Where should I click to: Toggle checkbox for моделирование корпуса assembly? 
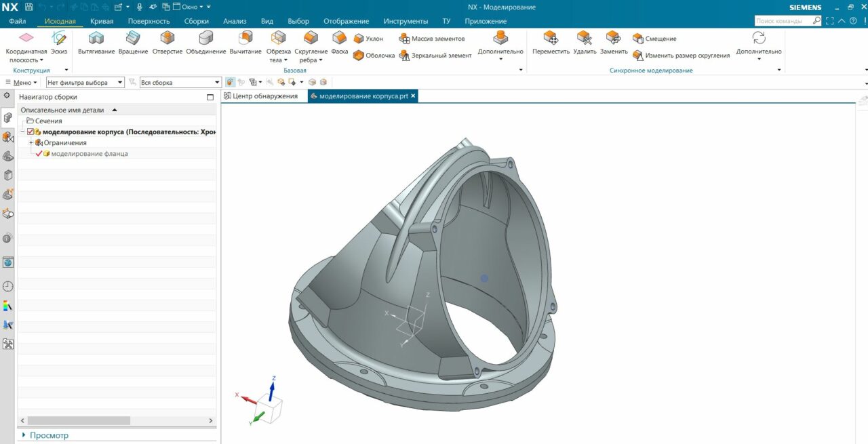pos(31,132)
